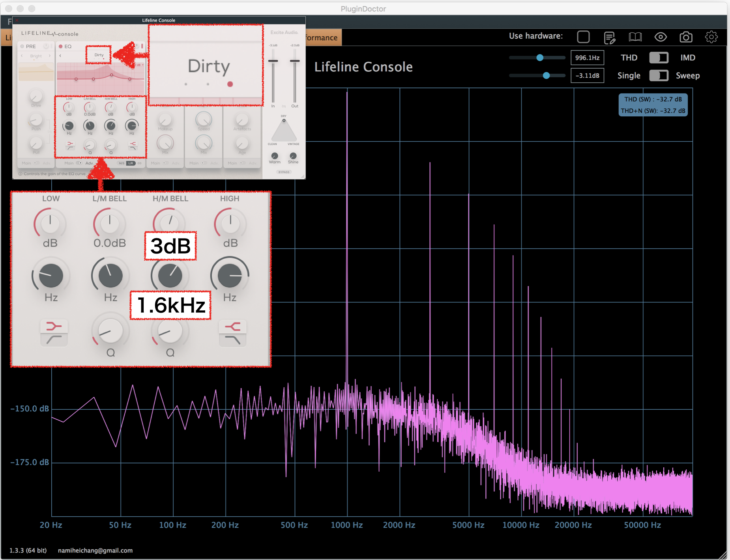Click the Warm knob

pos(275,156)
